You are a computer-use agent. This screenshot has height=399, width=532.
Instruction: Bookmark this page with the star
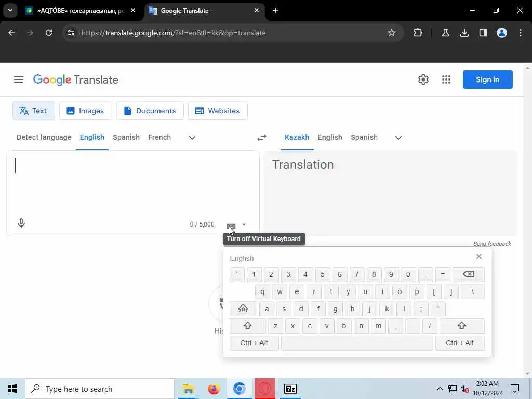pyautogui.click(x=392, y=33)
